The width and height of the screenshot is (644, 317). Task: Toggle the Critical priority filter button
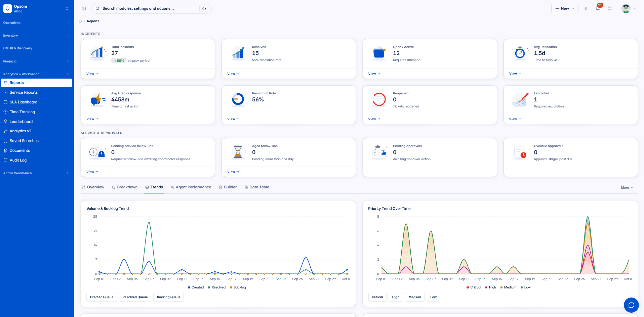(x=377, y=297)
